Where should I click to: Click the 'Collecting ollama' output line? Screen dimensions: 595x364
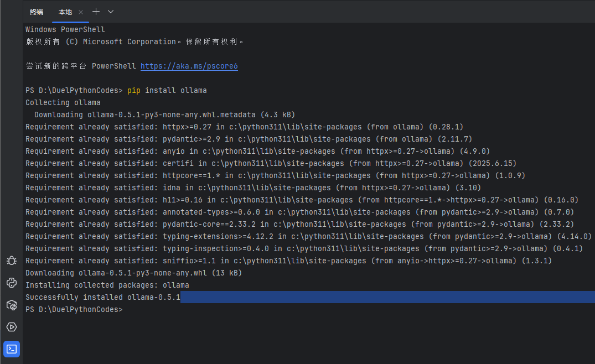point(63,102)
